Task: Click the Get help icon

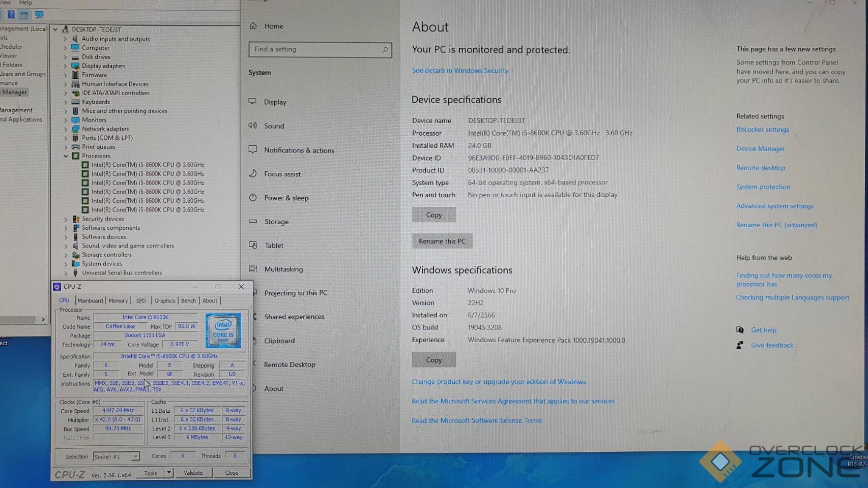Action: [740, 330]
